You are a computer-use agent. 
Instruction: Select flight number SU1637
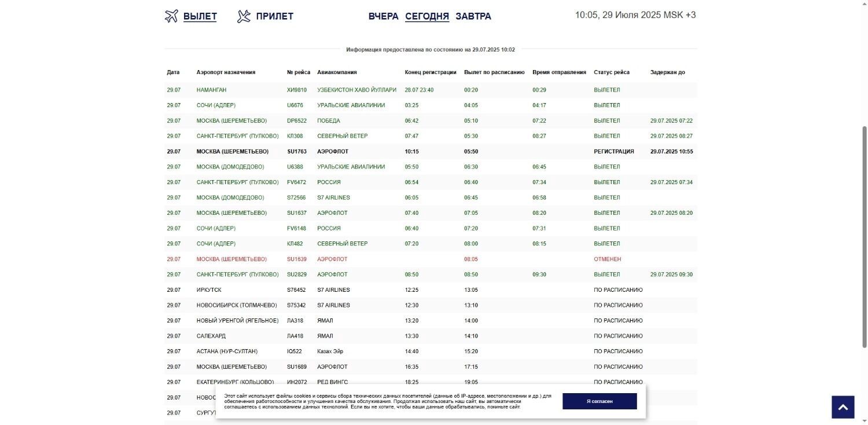click(297, 213)
